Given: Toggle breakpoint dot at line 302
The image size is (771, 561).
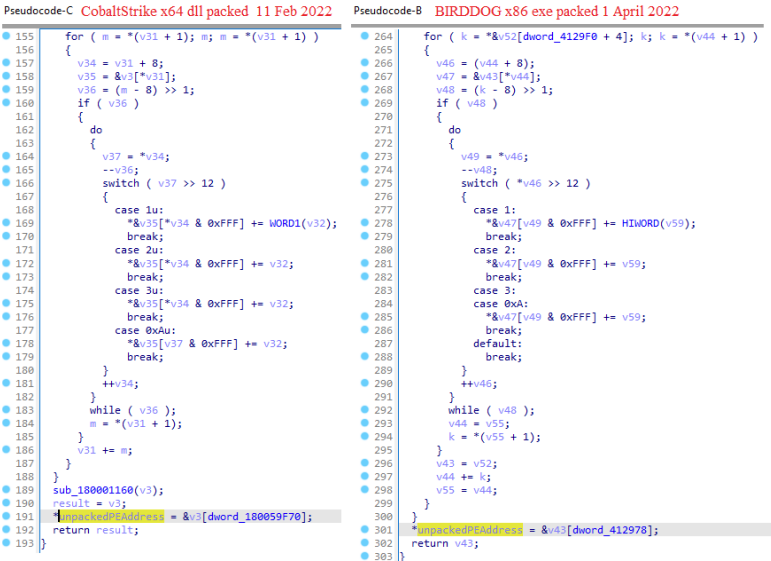Looking at the screenshot, I should [365, 543].
